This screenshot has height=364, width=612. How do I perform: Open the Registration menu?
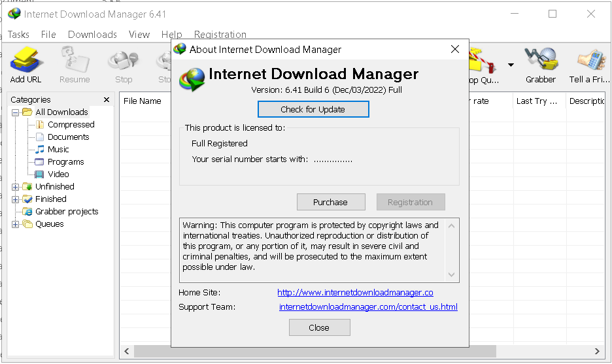[x=220, y=35]
